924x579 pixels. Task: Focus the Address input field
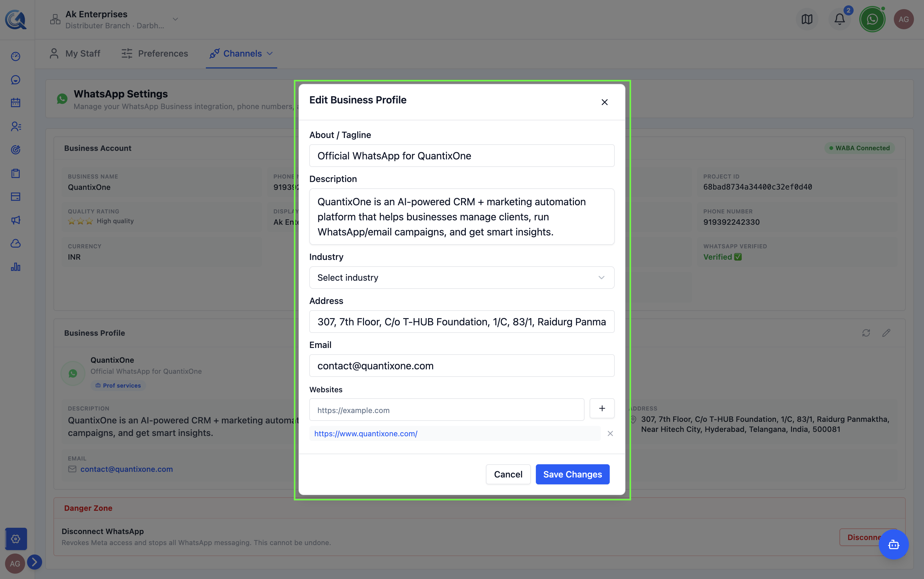(x=462, y=322)
